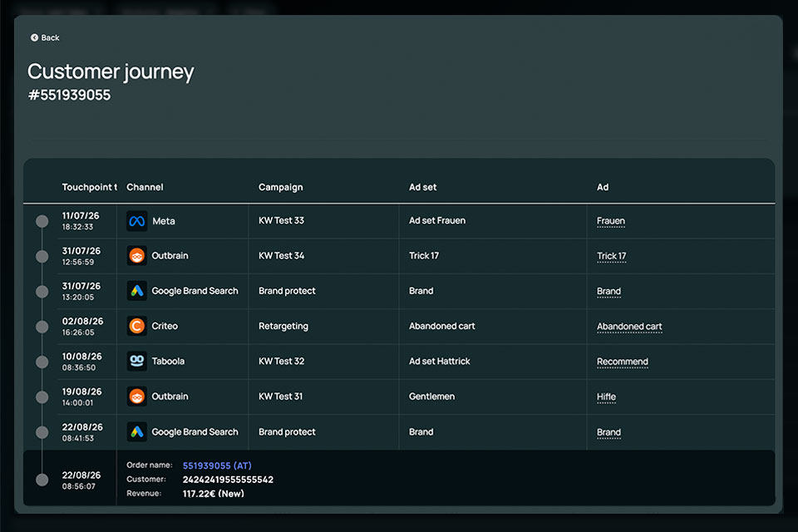This screenshot has height=532, width=798.
Task: Click Brand protect campaign in 22/08/26 row
Action: coord(287,431)
